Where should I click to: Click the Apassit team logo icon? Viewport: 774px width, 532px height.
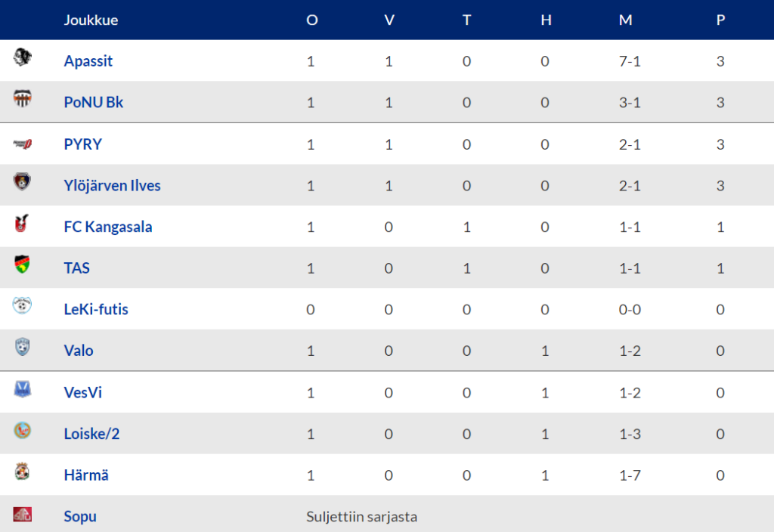click(x=22, y=57)
